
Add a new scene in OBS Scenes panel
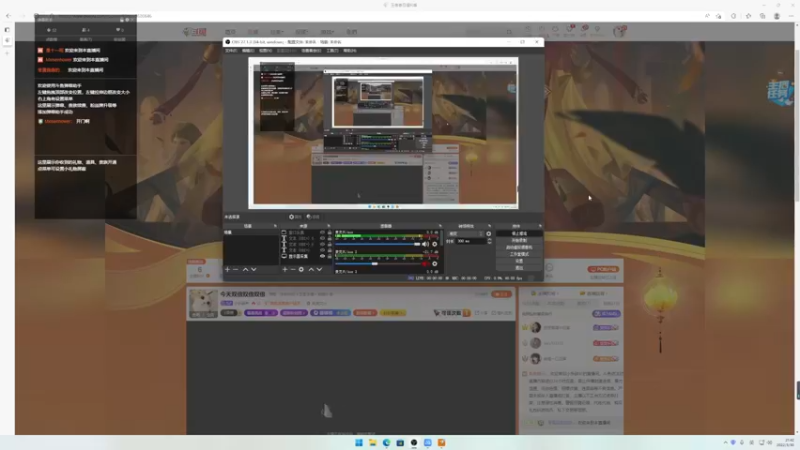coord(228,269)
